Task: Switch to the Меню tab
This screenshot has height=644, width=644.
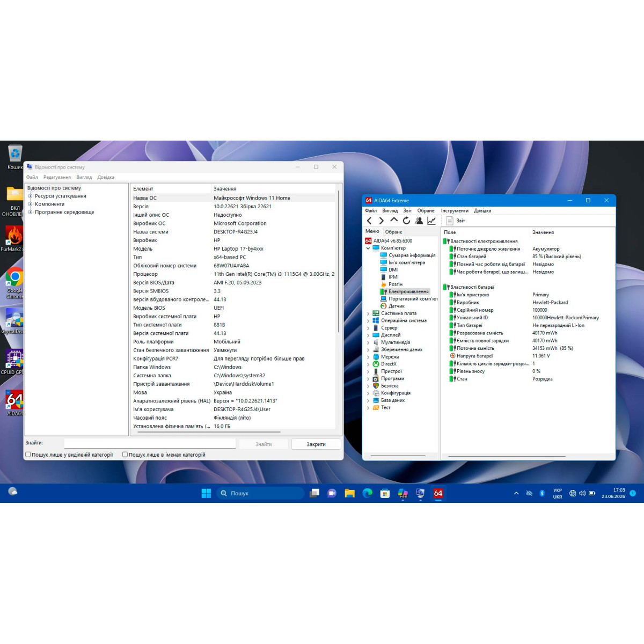Action: (x=372, y=231)
